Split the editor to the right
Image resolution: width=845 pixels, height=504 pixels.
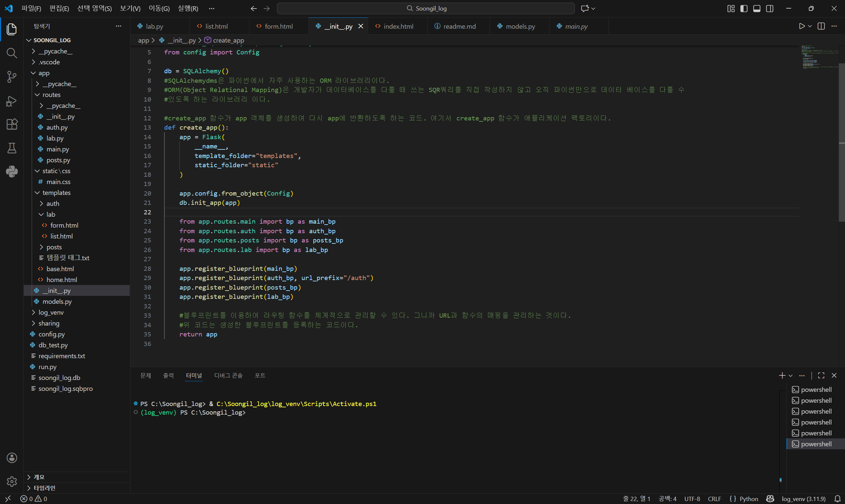coord(821,26)
